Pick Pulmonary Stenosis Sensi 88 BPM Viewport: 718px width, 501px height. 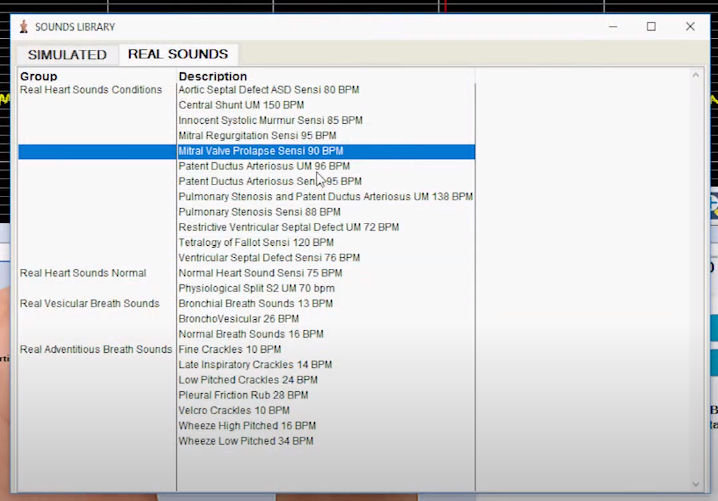(x=259, y=212)
